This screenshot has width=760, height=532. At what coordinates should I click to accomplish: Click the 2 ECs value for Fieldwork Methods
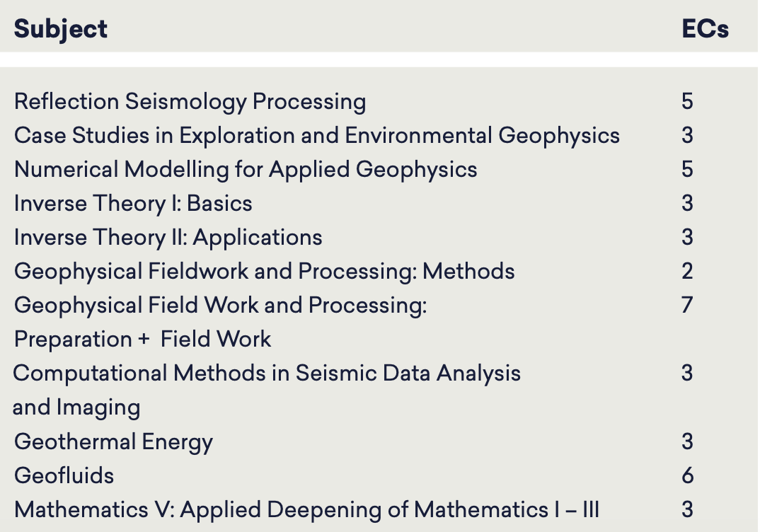click(x=687, y=272)
